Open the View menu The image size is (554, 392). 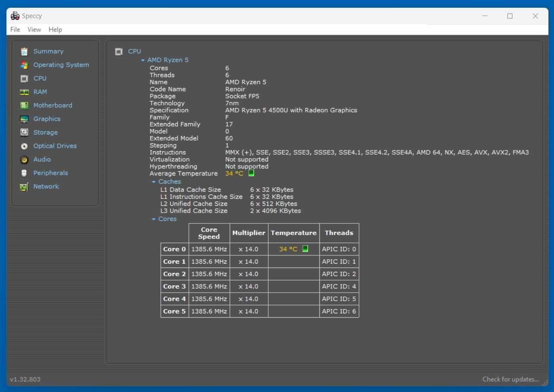pyautogui.click(x=34, y=29)
